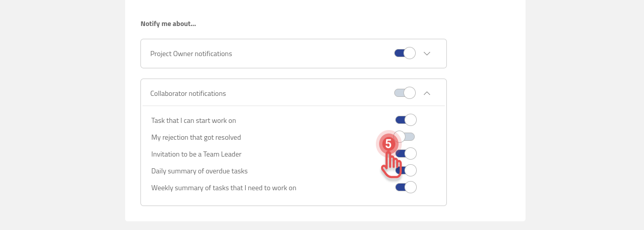
Task: Select the Task that I can start work on label
Action: (x=194, y=120)
